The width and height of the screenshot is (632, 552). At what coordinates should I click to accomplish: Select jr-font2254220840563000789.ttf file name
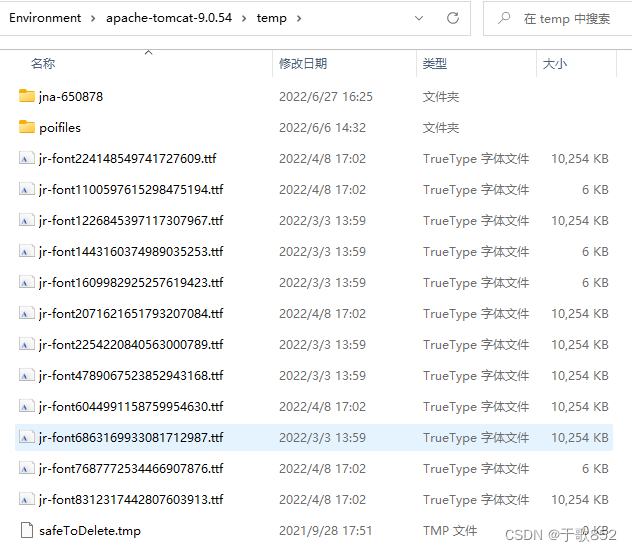click(x=131, y=345)
